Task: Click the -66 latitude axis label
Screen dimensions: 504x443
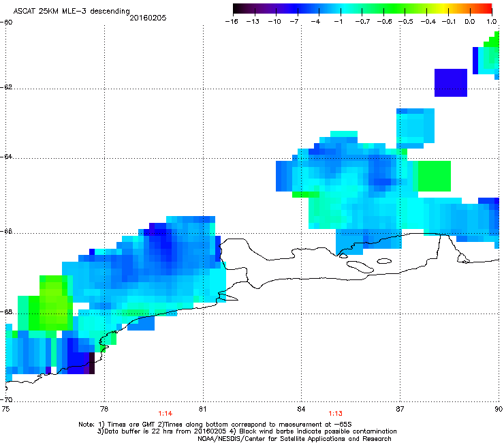Action: [6, 232]
